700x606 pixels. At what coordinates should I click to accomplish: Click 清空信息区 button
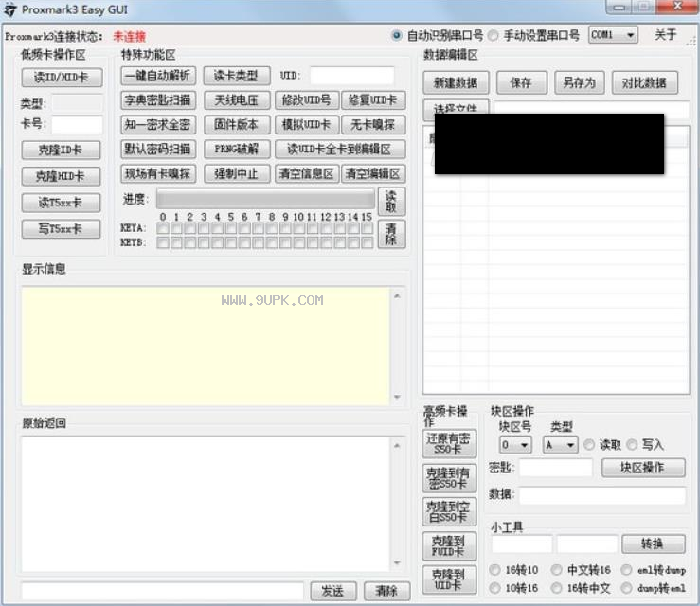[307, 173]
